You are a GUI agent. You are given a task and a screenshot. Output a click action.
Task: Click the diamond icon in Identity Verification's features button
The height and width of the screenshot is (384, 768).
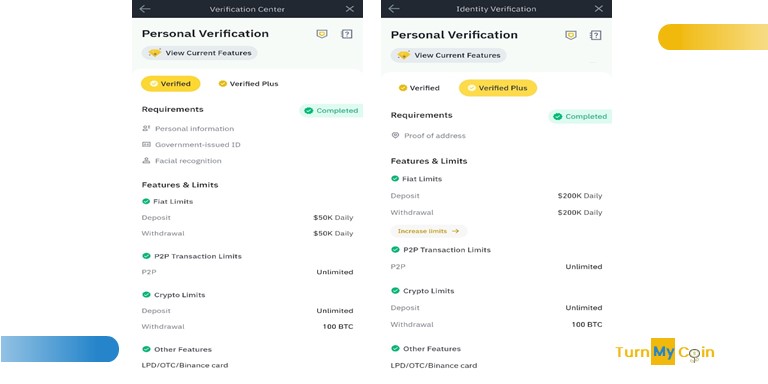[x=404, y=55]
